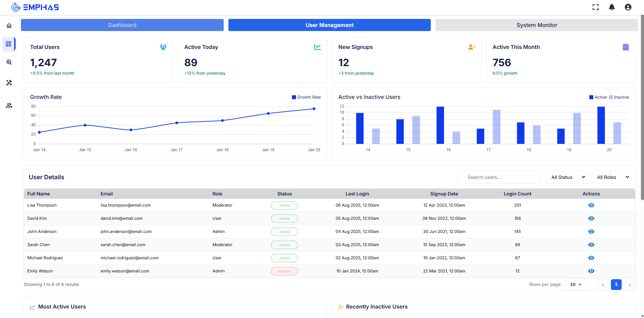The width and height of the screenshot is (644, 318).
Task: Open rows per page dropdown
Action: (576, 285)
